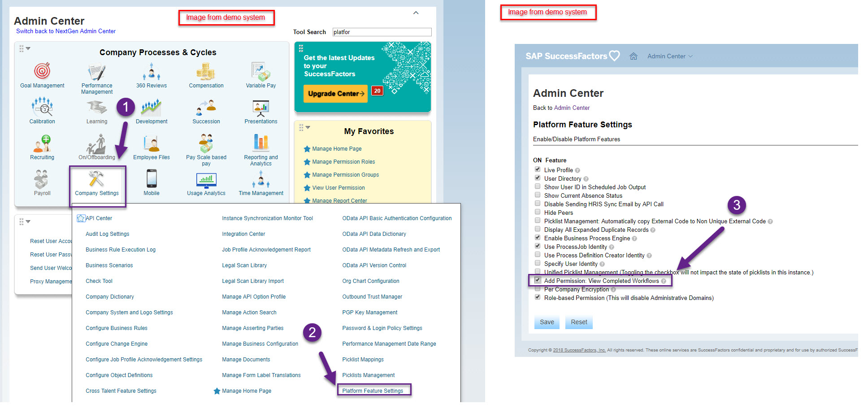Open the 360 Reviews icon
Image resolution: width=868 pixels, height=408 pixels.
pyautogui.click(x=152, y=72)
